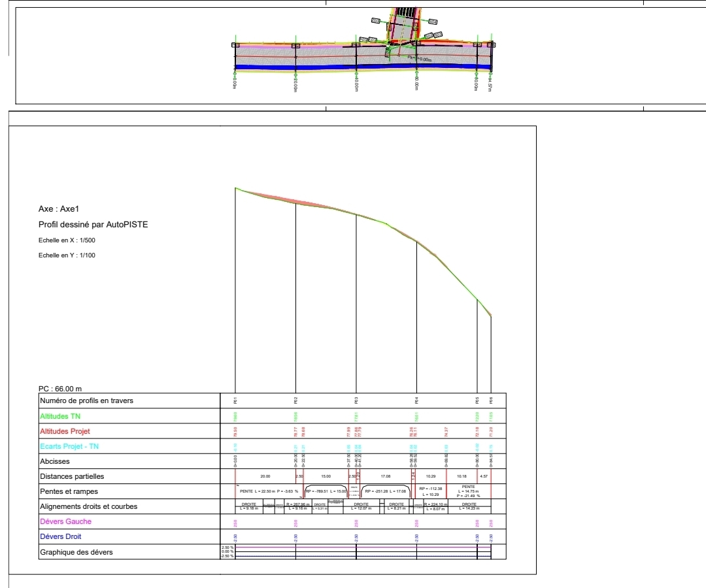Screen dimensions: 706x588
Task: Select the 'Distances partielles' row header
Action: (72, 476)
